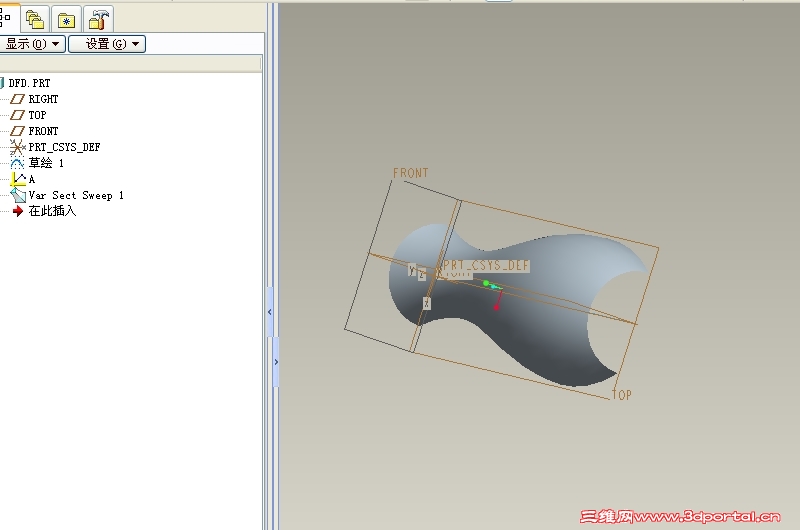Click the 在此插入 insert marker
Viewport: 800px width, 530px height.
(52, 211)
